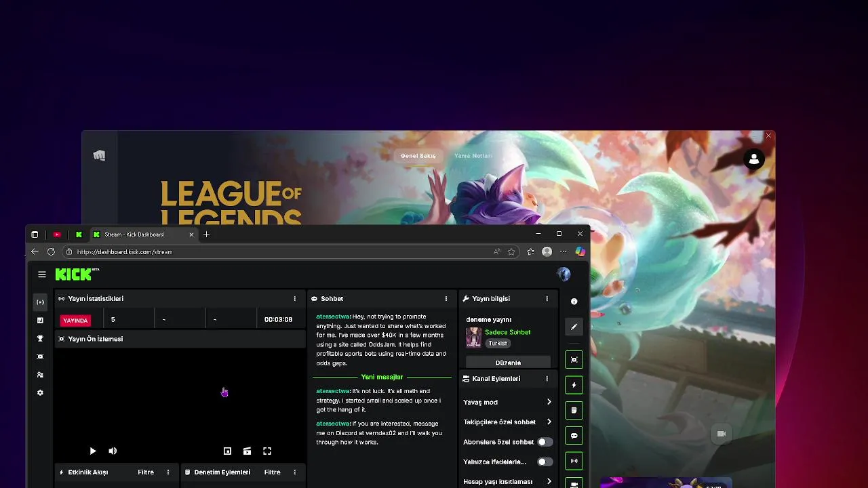
Task: Click Filtre in Etkinlik Akışı panel
Action: (x=146, y=472)
